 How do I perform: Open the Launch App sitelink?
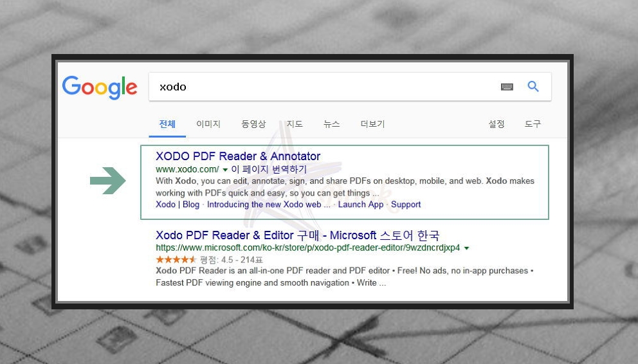[361, 205]
